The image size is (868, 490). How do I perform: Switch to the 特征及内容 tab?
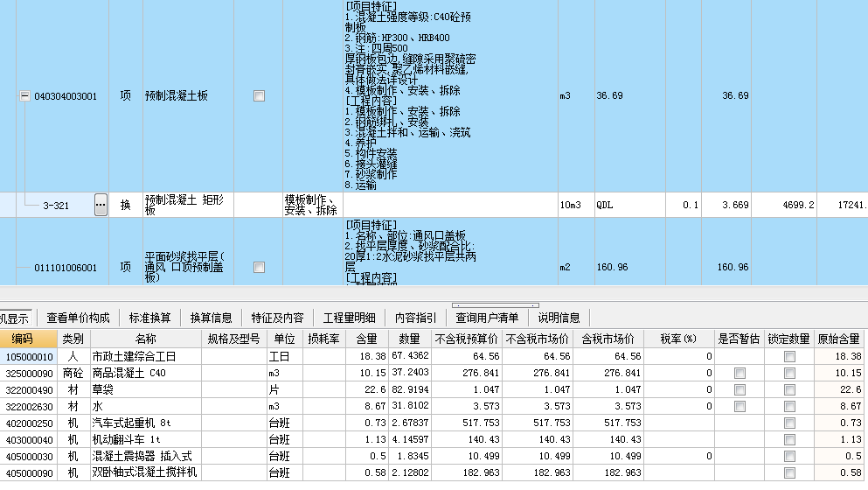277,318
